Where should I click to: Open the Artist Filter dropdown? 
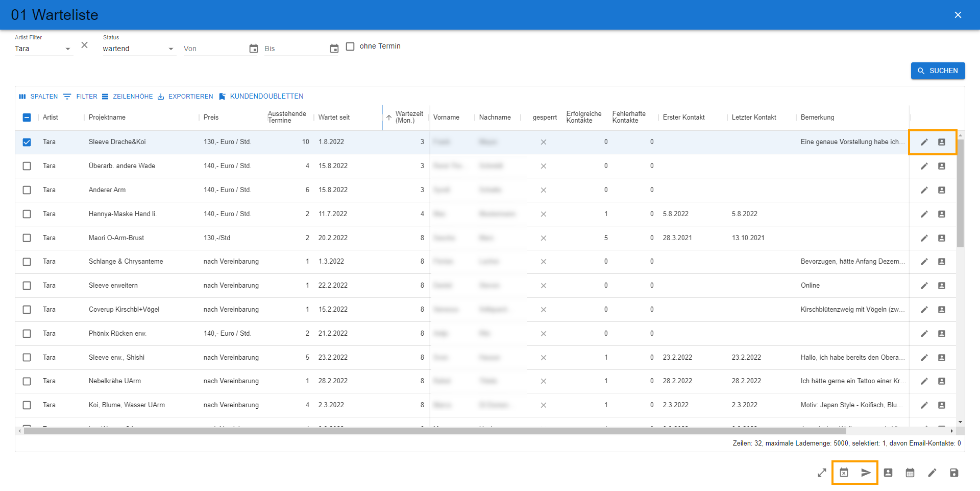coord(44,49)
